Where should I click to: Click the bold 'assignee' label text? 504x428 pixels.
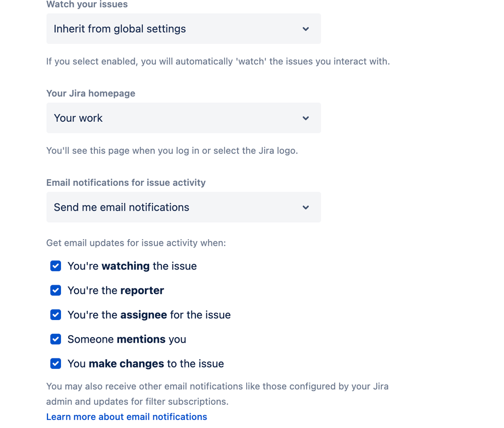pyautogui.click(x=143, y=315)
